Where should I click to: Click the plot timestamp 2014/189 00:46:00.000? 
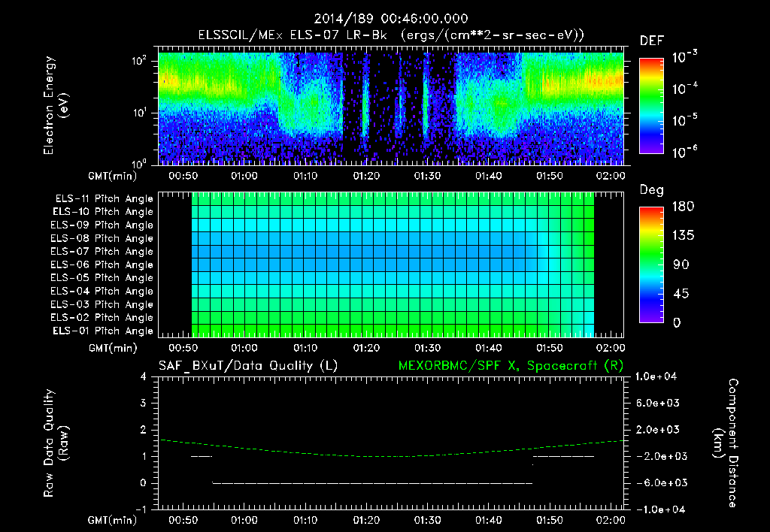coord(391,19)
